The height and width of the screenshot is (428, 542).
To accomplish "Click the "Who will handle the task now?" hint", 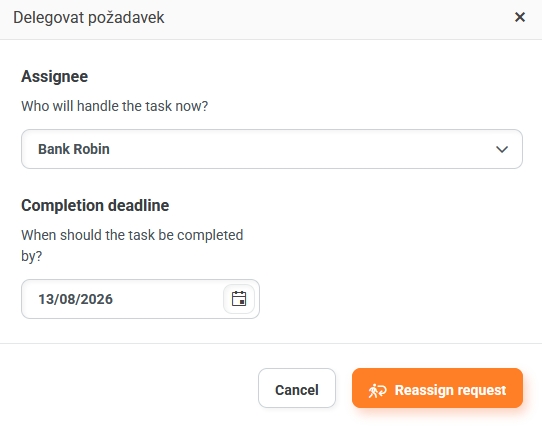I will [x=114, y=106].
